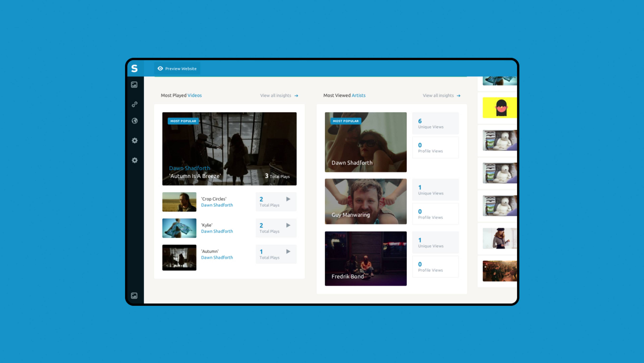Play the 'Kylie' video

click(x=288, y=225)
